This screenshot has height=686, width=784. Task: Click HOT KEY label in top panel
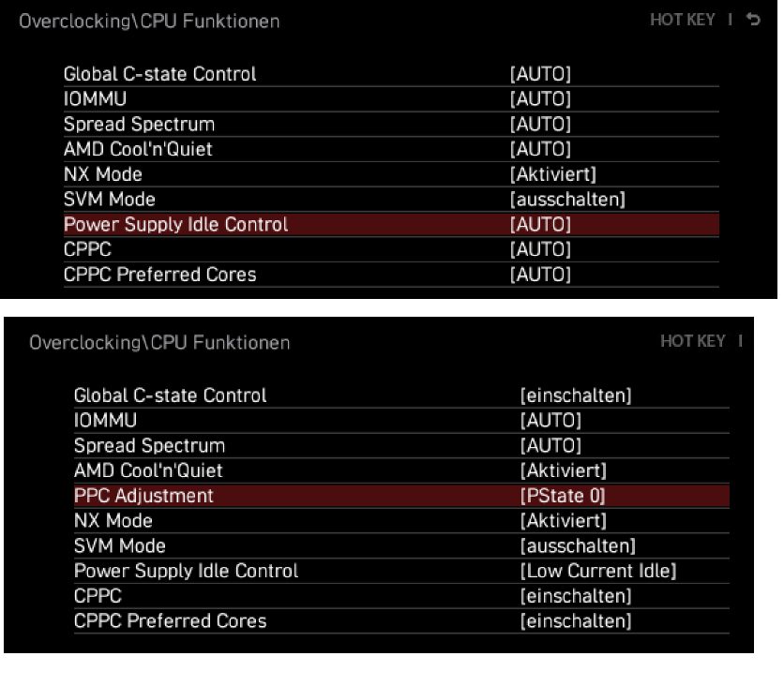point(683,20)
